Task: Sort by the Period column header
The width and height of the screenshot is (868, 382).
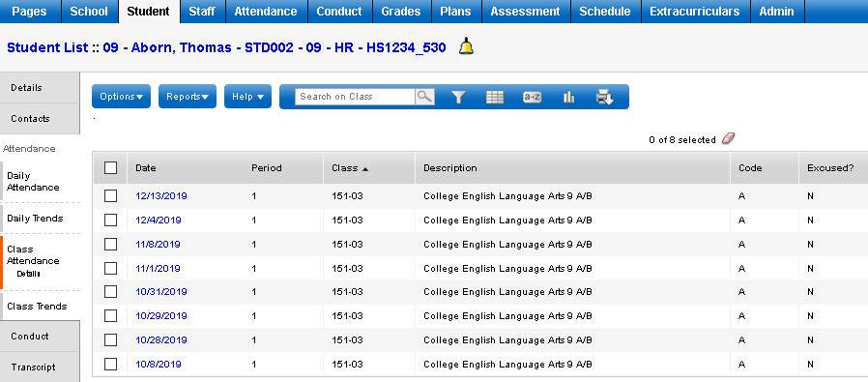Action: coord(266,167)
